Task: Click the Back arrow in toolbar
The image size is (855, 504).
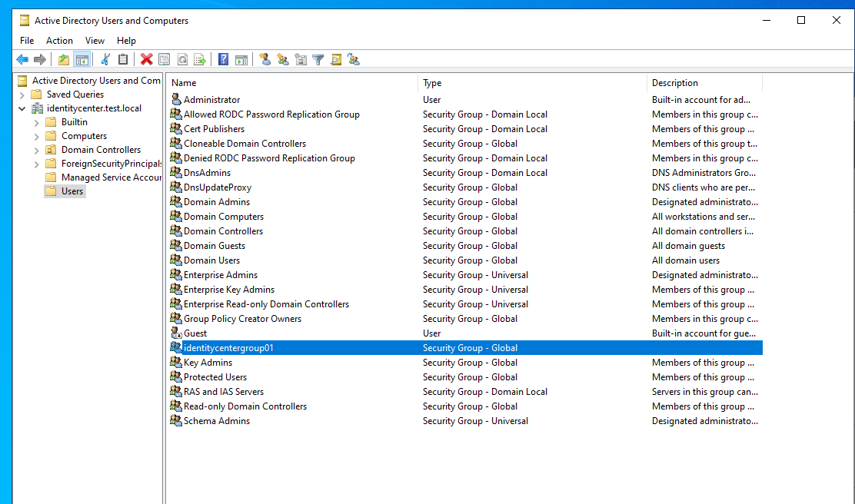Action: coord(22,59)
